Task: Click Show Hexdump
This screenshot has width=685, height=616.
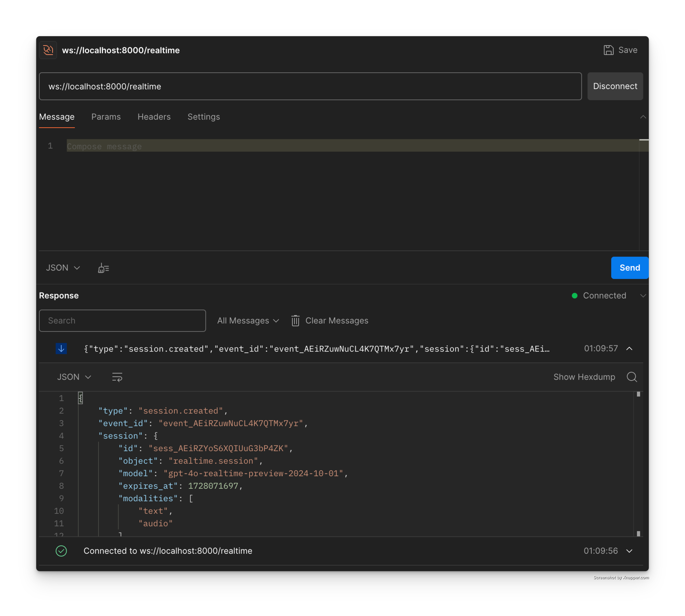Action: tap(584, 377)
